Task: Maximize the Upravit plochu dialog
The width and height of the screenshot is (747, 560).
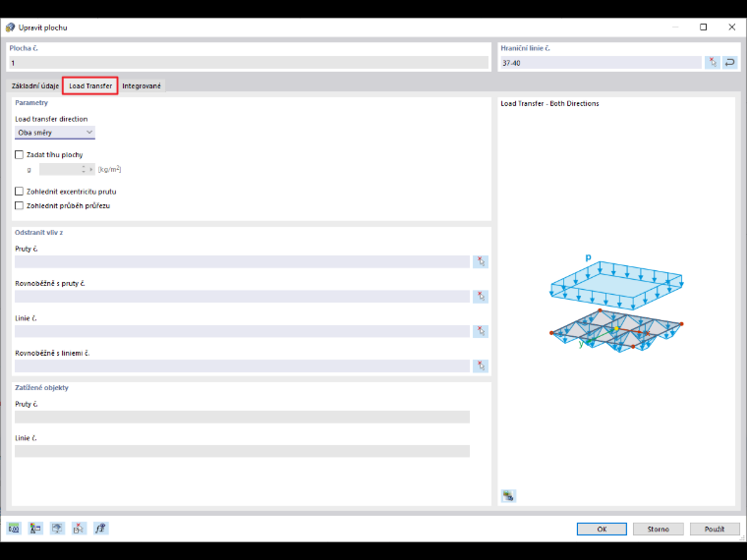Action: click(703, 28)
